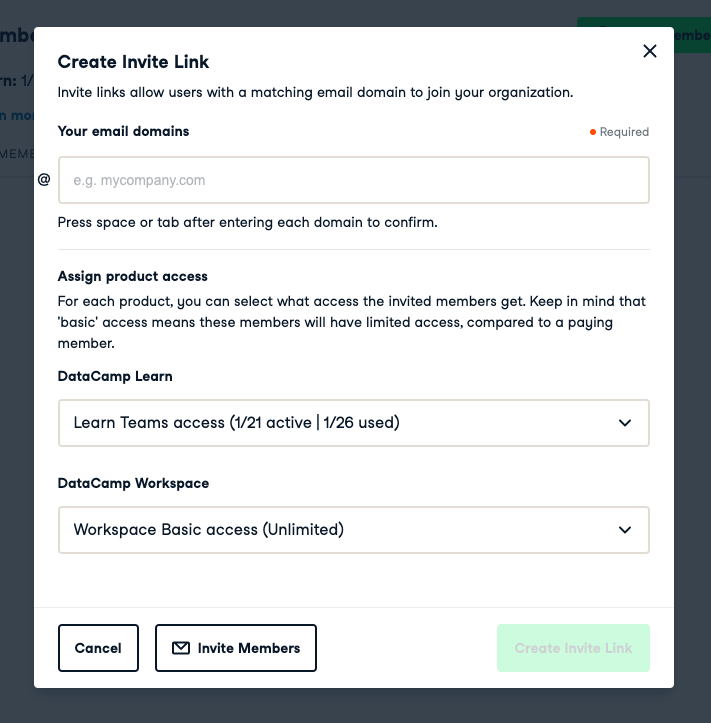Close the Create Invite Link dialog

[x=650, y=51]
